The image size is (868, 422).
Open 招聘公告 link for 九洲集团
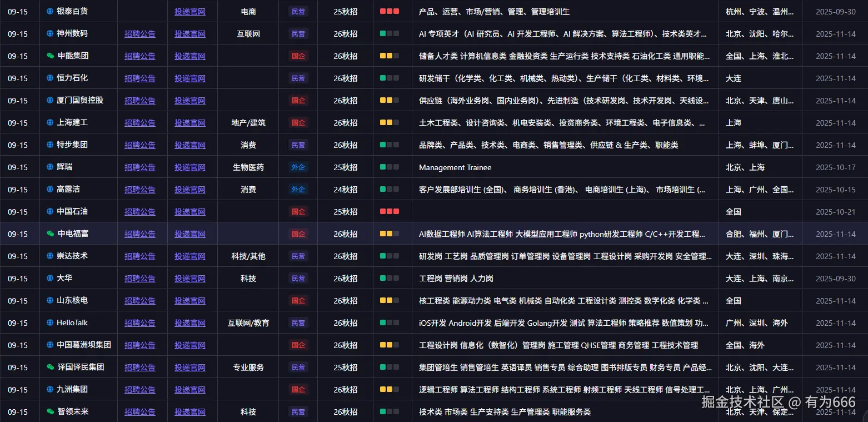[x=140, y=390]
